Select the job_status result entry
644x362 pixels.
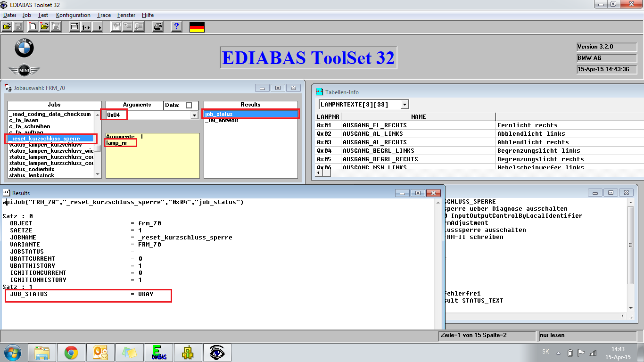pos(219,114)
